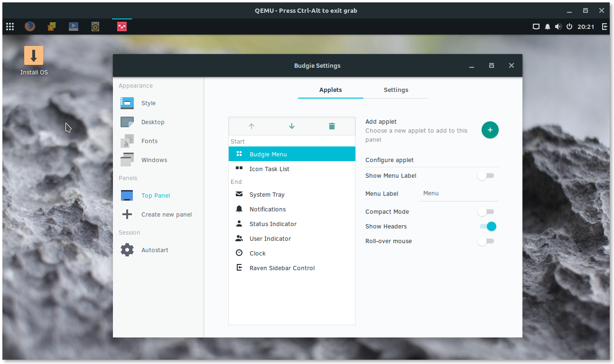The width and height of the screenshot is (614, 364).
Task: Select the Raven Sidebar Control applet
Action: (292, 268)
